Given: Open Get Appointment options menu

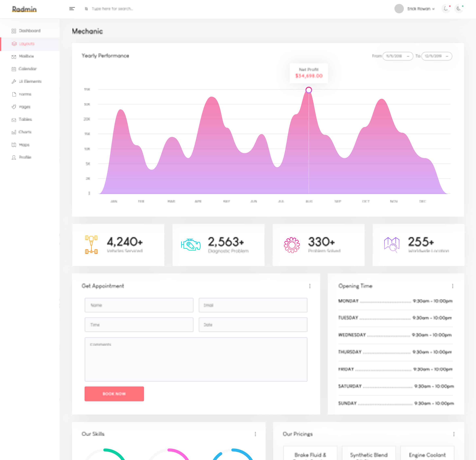Looking at the screenshot, I should tap(310, 286).
